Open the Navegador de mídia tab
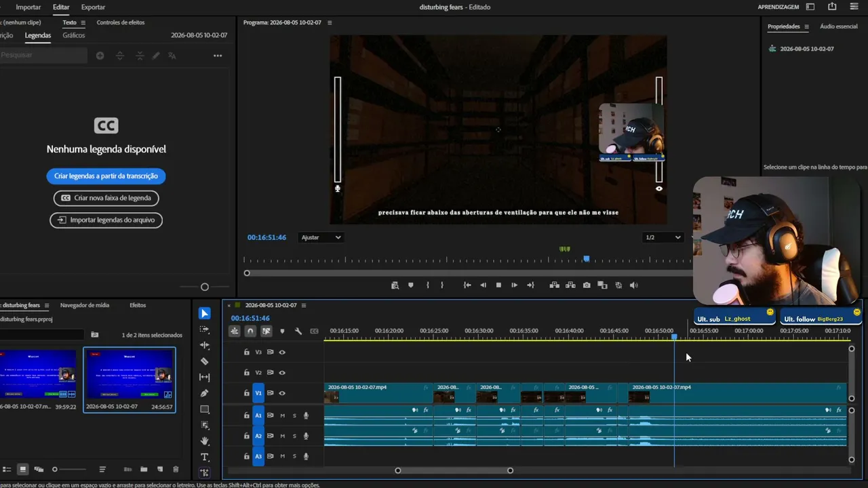 [x=85, y=306]
